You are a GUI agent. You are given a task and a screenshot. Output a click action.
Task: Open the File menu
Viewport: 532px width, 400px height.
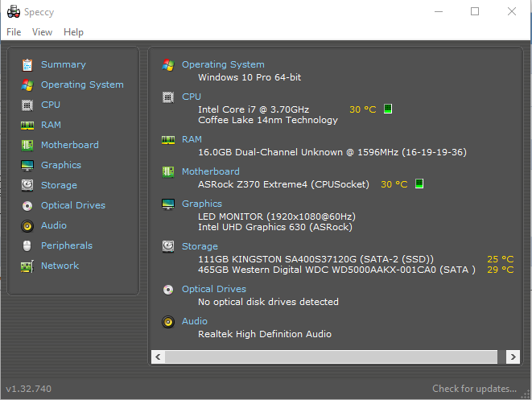(x=14, y=32)
